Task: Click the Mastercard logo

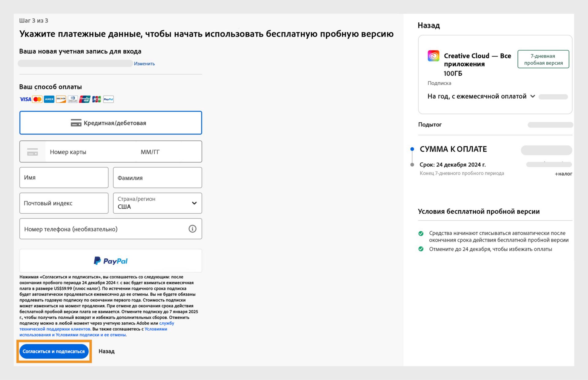Action: tap(37, 99)
